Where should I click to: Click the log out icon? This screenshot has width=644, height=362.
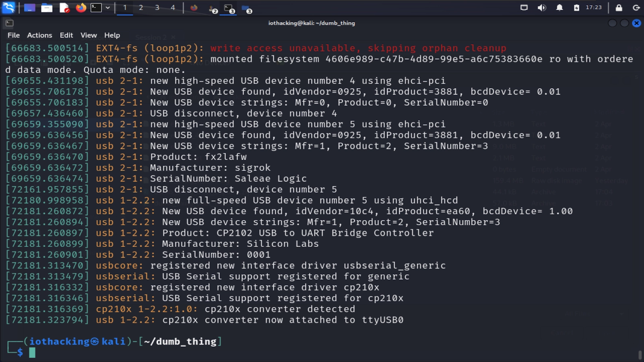pyautogui.click(x=636, y=8)
